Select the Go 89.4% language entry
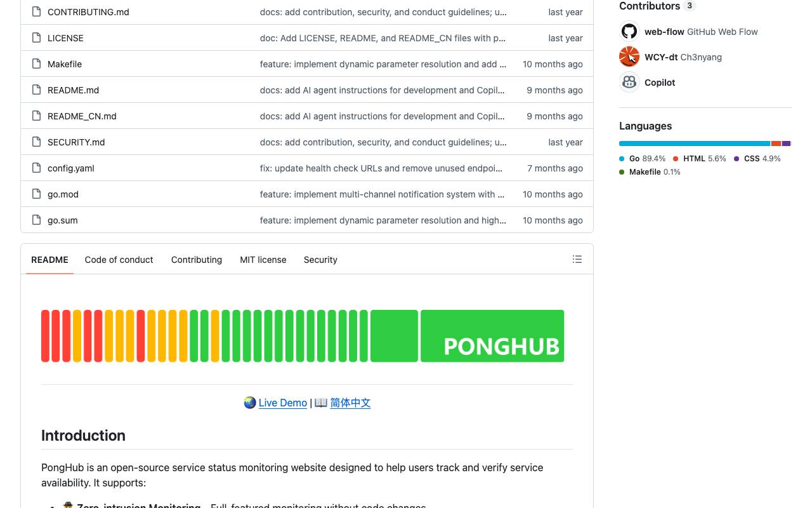The image size is (812, 508). click(642, 158)
